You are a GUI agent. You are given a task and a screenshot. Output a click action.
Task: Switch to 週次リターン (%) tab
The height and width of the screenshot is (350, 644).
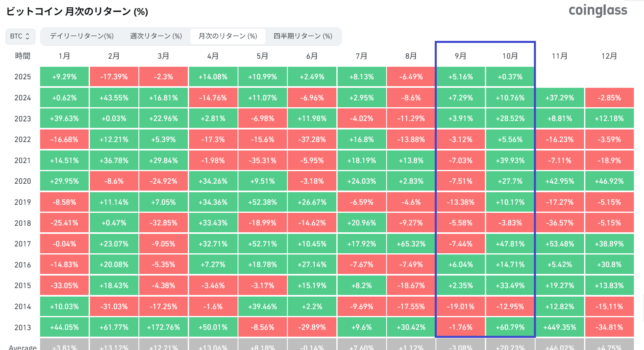point(156,36)
